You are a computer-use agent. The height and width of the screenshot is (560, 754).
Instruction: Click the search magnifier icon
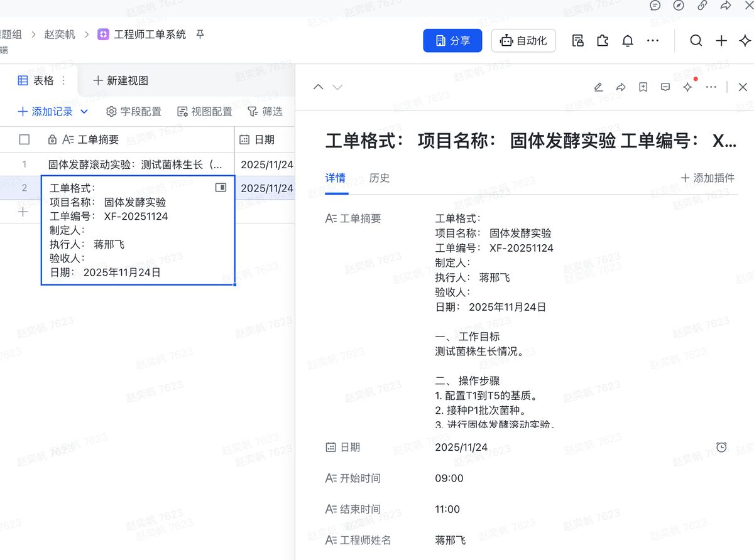[696, 41]
